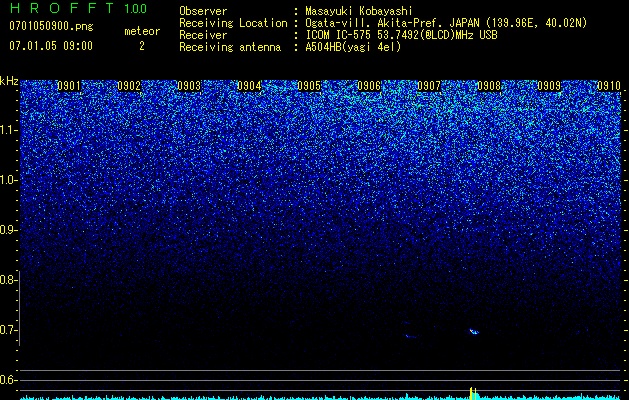Click the faint meteor echo near 0907
Screen dimensions: 629x400
coord(411,336)
